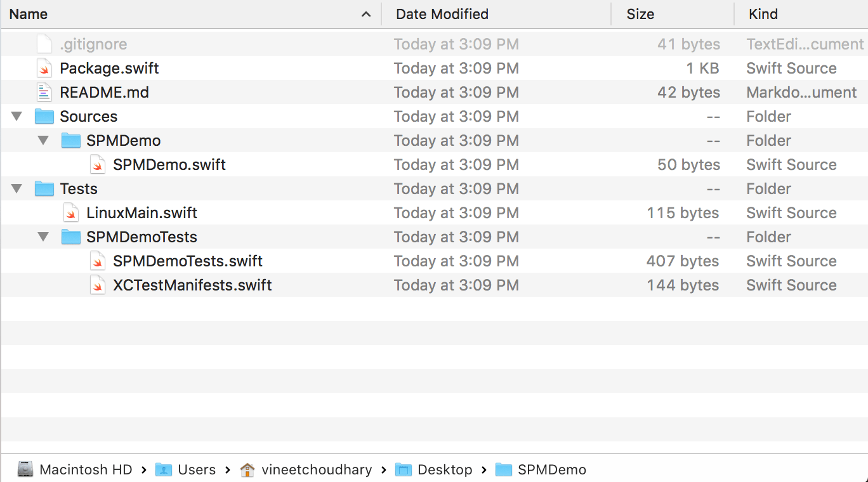Sort files by Date Modified column
This screenshot has height=482, width=868.
tap(442, 14)
